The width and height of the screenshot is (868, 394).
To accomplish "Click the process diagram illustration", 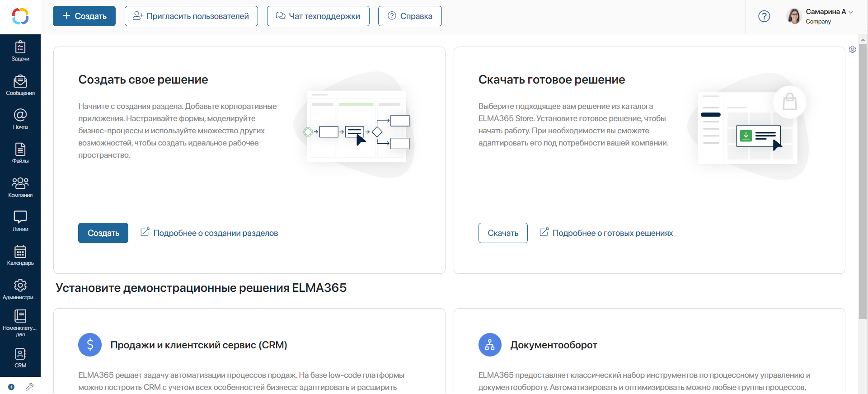I will (355, 124).
